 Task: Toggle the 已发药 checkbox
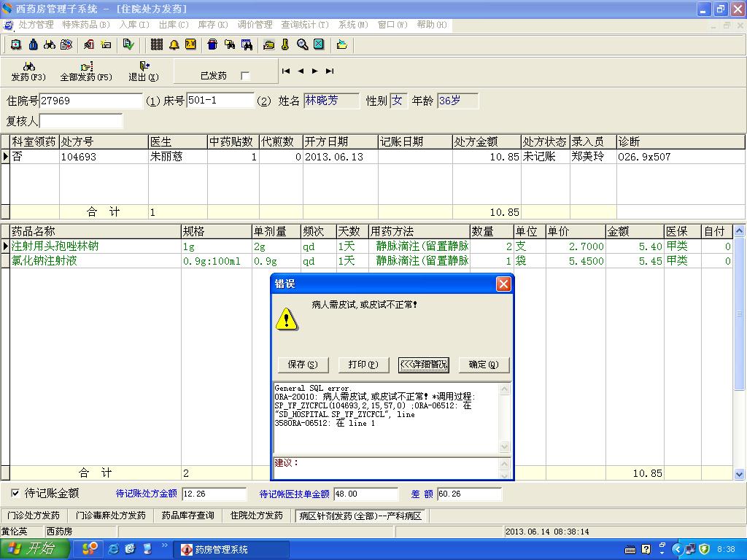245,76
